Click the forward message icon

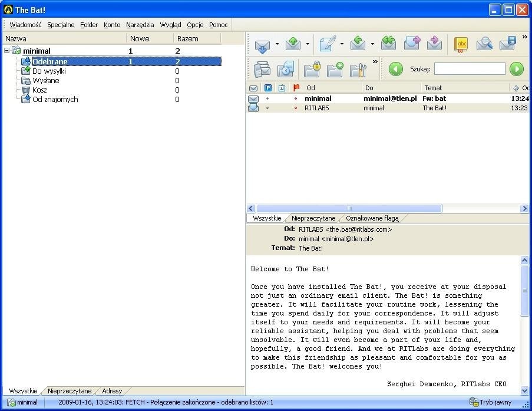(x=412, y=44)
